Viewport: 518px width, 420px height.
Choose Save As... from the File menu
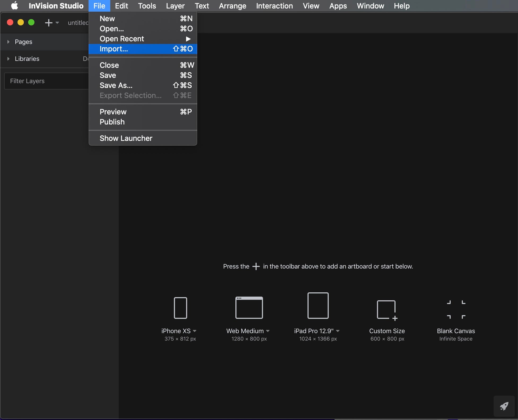pos(116,85)
